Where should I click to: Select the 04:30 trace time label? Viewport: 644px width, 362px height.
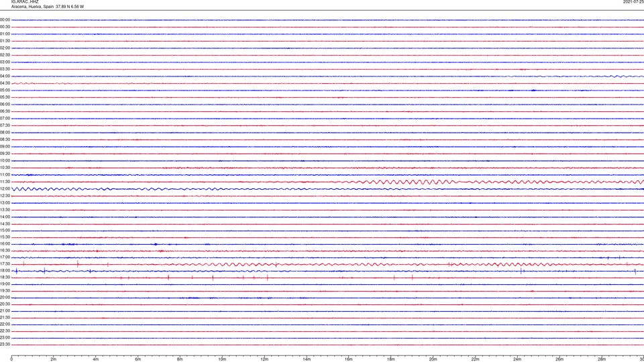click(x=5, y=83)
